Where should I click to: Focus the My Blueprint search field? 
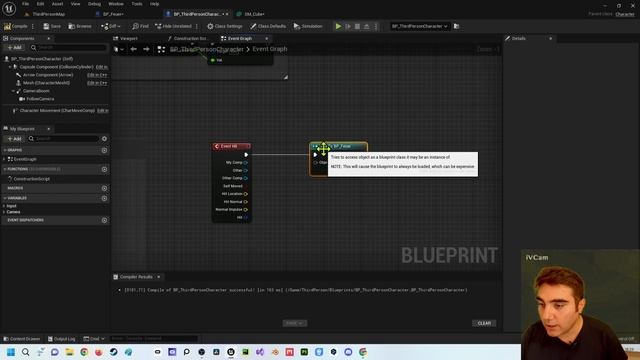[x=63, y=139]
